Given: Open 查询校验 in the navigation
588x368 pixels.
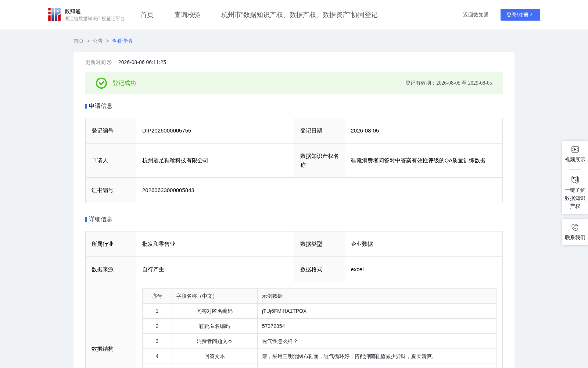Looking at the screenshot, I should pyautogui.click(x=187, y=15).
